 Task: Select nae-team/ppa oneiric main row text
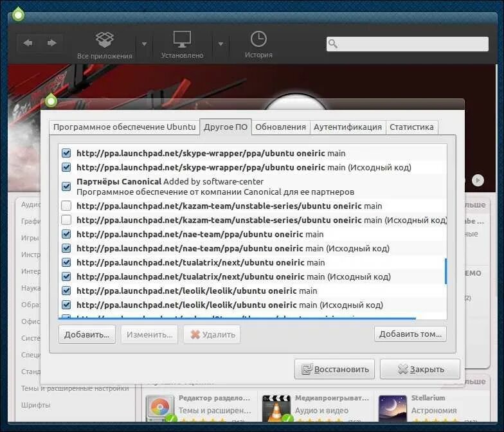pyautogui.click(x=200, y=234)
